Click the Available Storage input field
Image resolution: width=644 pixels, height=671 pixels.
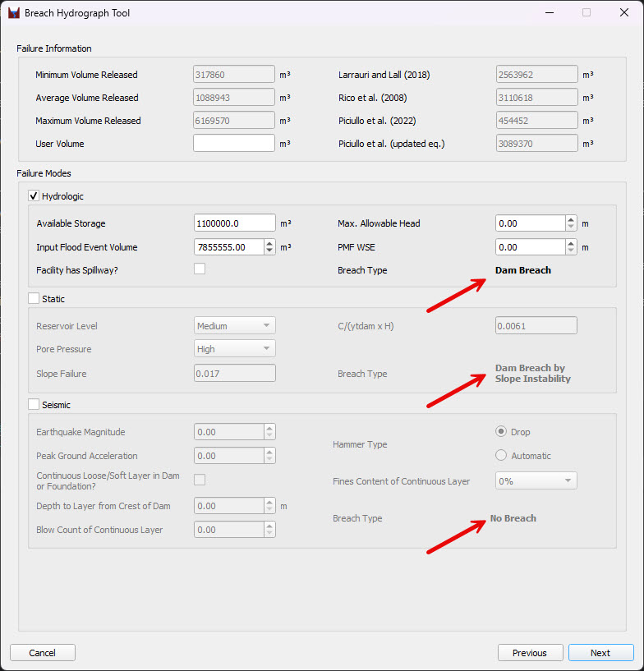(233, 223)
